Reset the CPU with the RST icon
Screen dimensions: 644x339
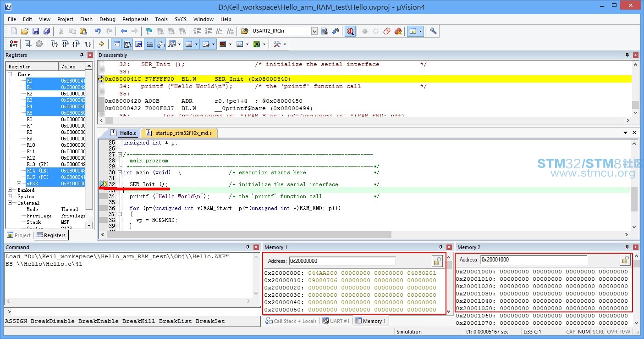click(14, 44)
